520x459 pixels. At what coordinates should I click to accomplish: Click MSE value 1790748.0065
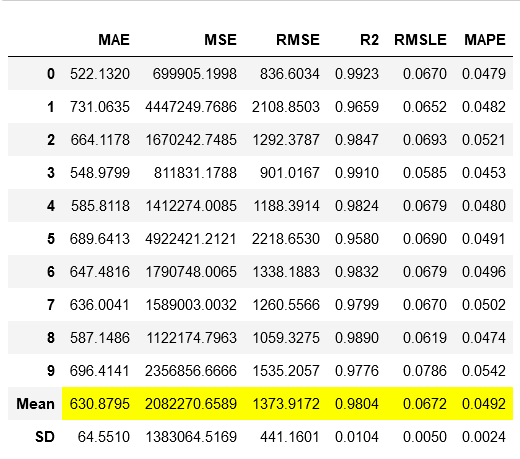191,272
